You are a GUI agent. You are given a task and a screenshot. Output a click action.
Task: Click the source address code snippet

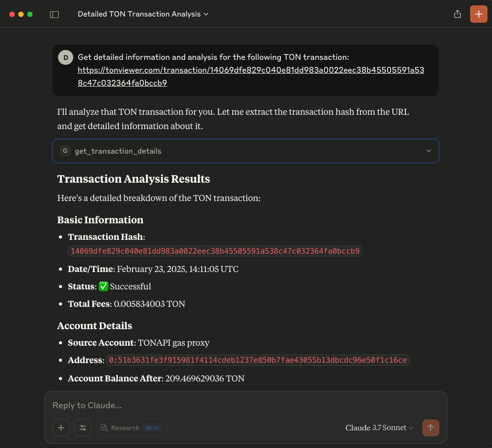tap(258, 360)
